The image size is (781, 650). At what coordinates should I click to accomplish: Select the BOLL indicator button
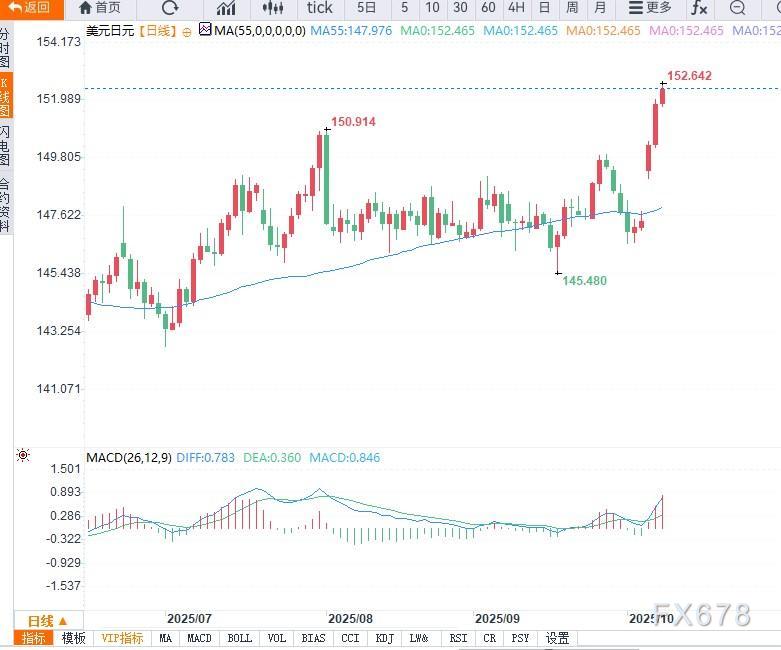[239, 638]
